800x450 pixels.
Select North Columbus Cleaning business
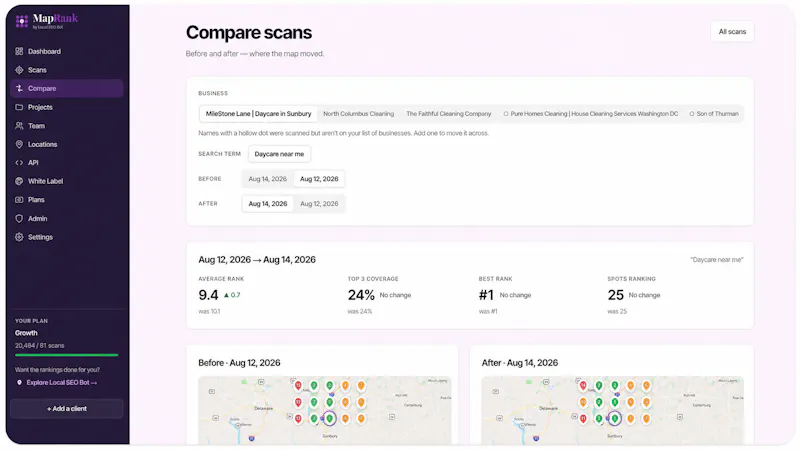359,114
